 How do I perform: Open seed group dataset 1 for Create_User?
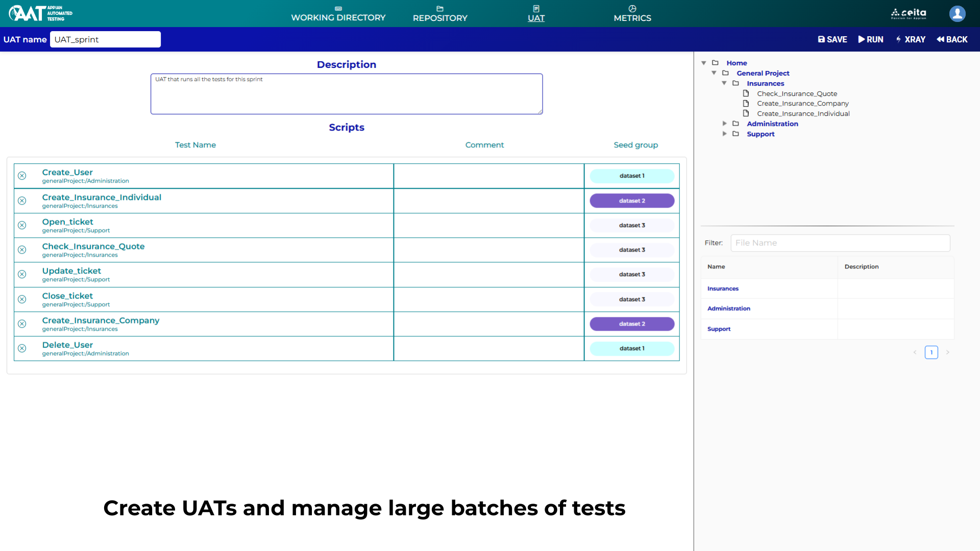coord(632,176)
